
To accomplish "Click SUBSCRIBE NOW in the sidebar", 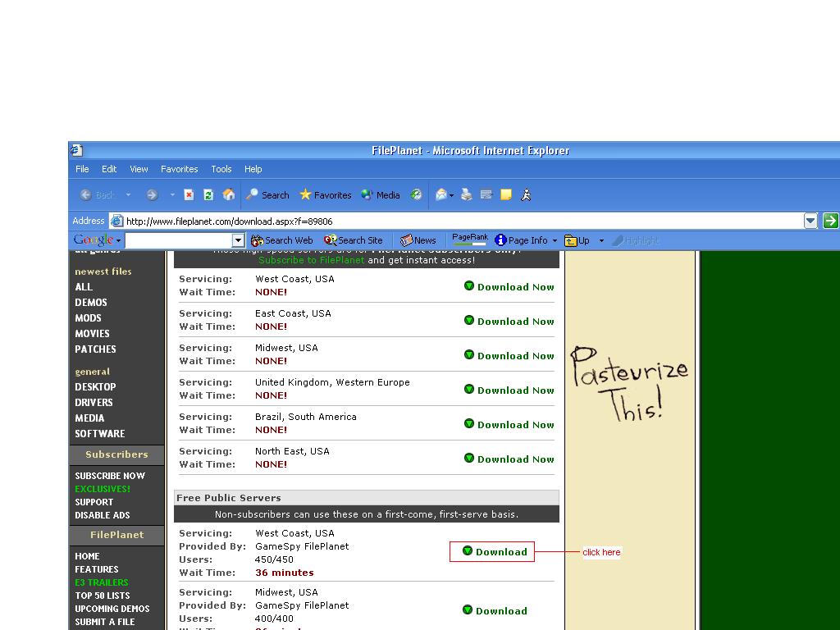I will click(110, 476).
